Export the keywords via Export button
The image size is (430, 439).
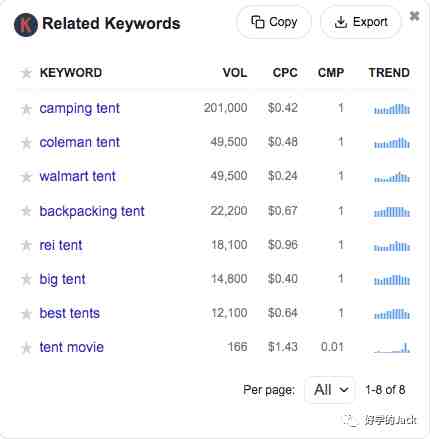pyautogui.click(x=361, y=22)
